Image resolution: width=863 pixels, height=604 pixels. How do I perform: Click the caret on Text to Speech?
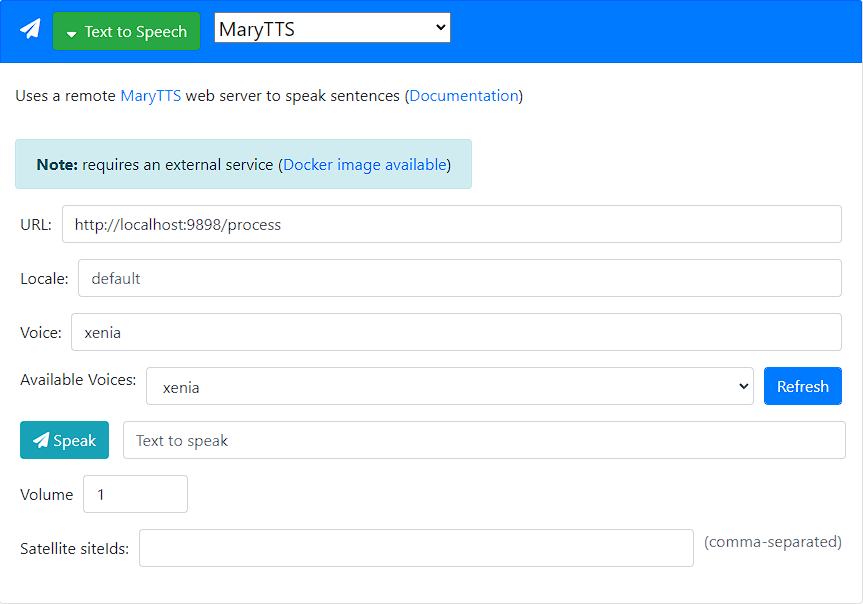point(71,34)
